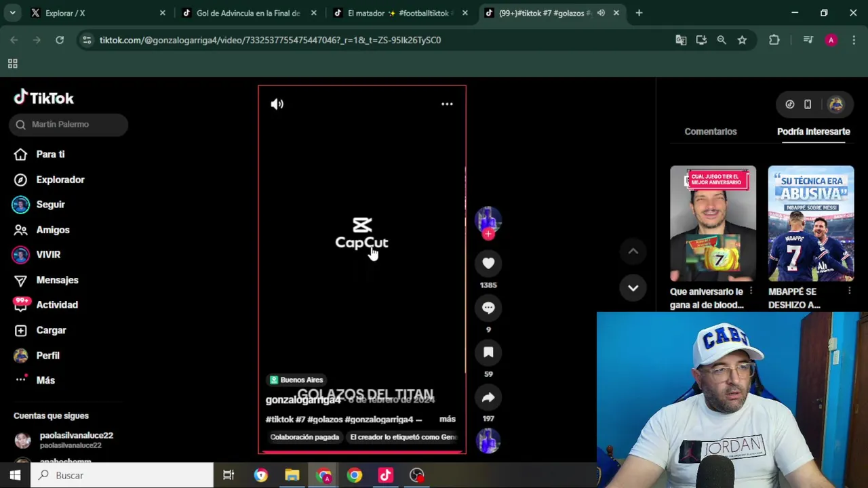Reload the page
The height and width of the screenshot is (488, 868).
point(60,40)
